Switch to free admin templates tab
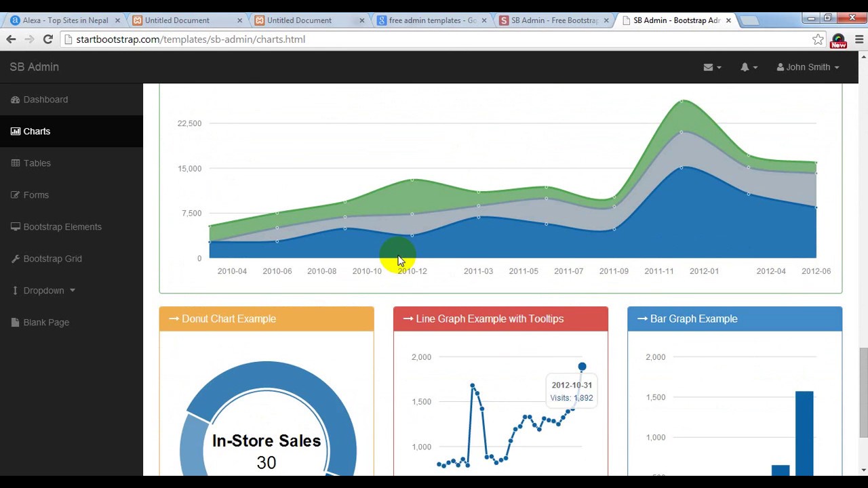 [x=431, y=20]
